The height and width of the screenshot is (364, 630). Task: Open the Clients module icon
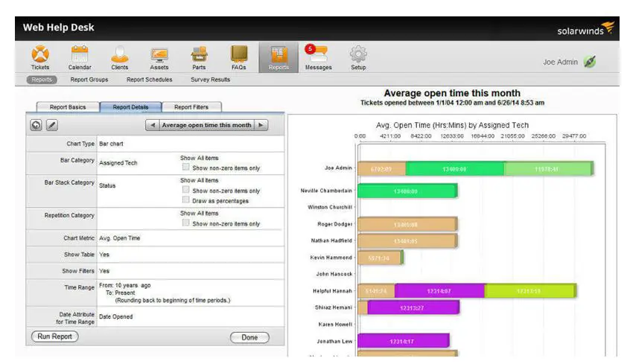coord(119,57)
